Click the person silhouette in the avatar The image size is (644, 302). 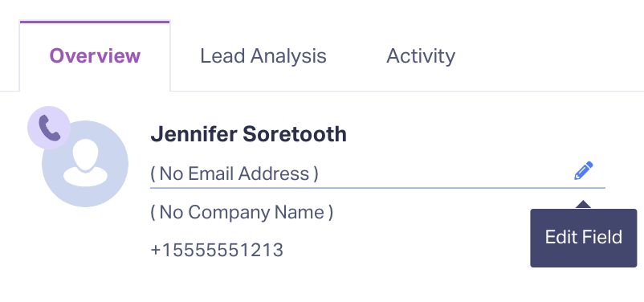point(85,163)
